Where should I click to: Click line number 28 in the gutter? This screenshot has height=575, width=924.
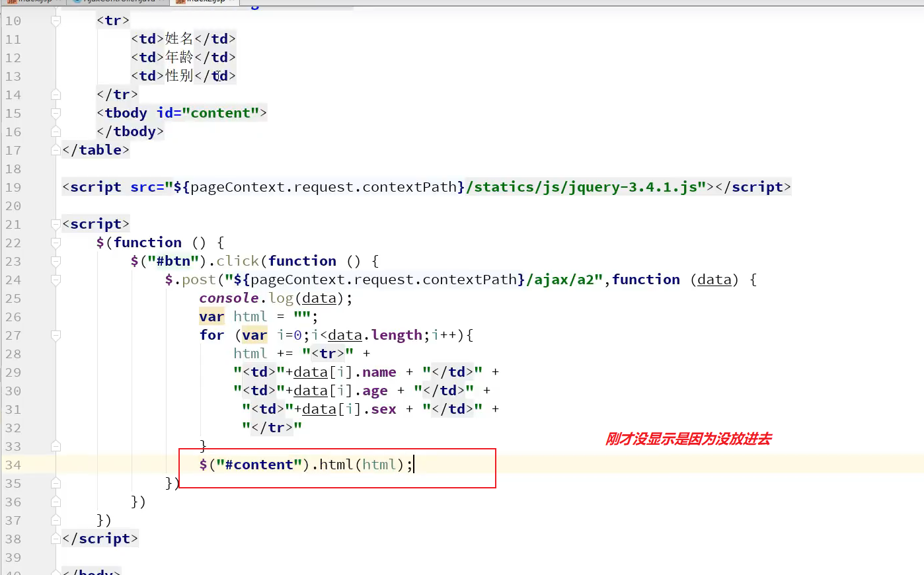[13, 354]
